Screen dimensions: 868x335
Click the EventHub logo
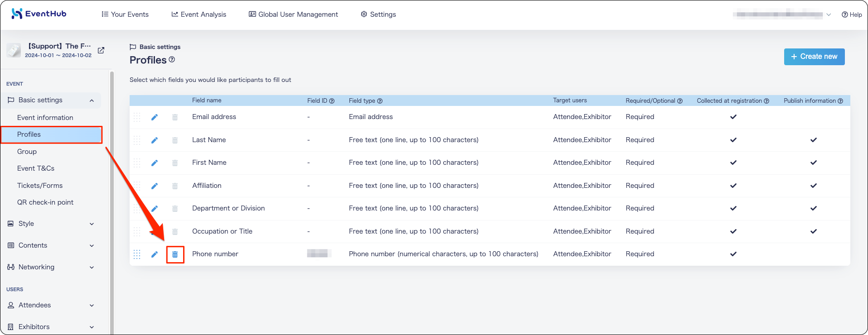tap(39, 14)
